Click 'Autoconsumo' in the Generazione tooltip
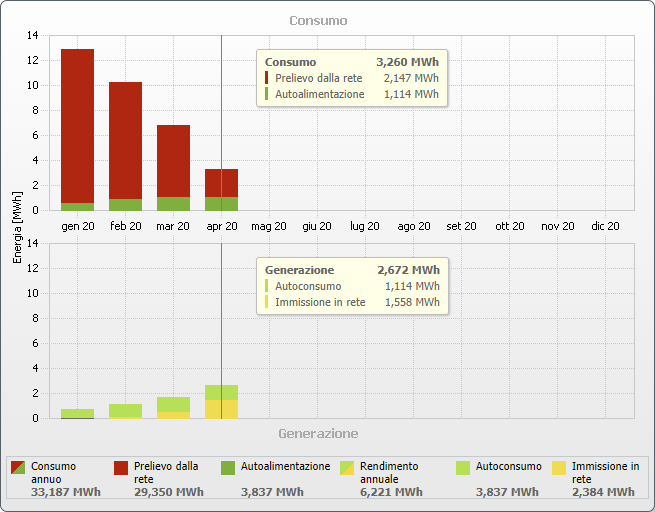The width and height of the screenshot is (655, 512). point(308,286)
